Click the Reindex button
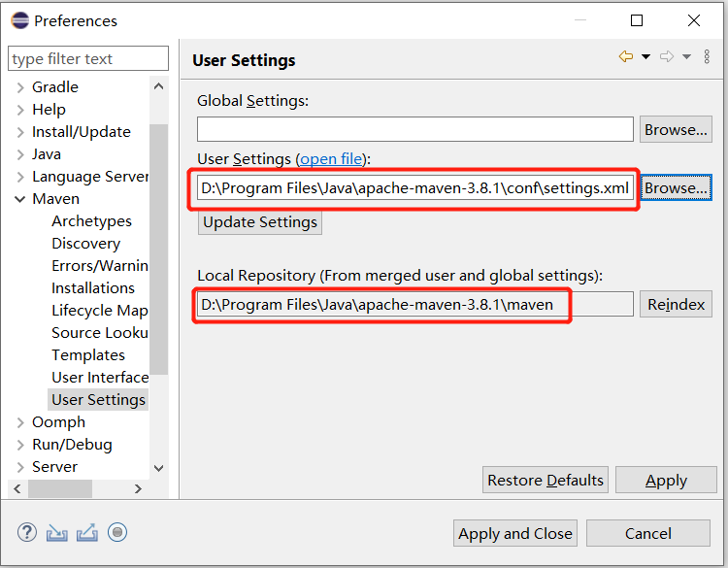This screenshot has width=728, height=568. coord(676,304)
